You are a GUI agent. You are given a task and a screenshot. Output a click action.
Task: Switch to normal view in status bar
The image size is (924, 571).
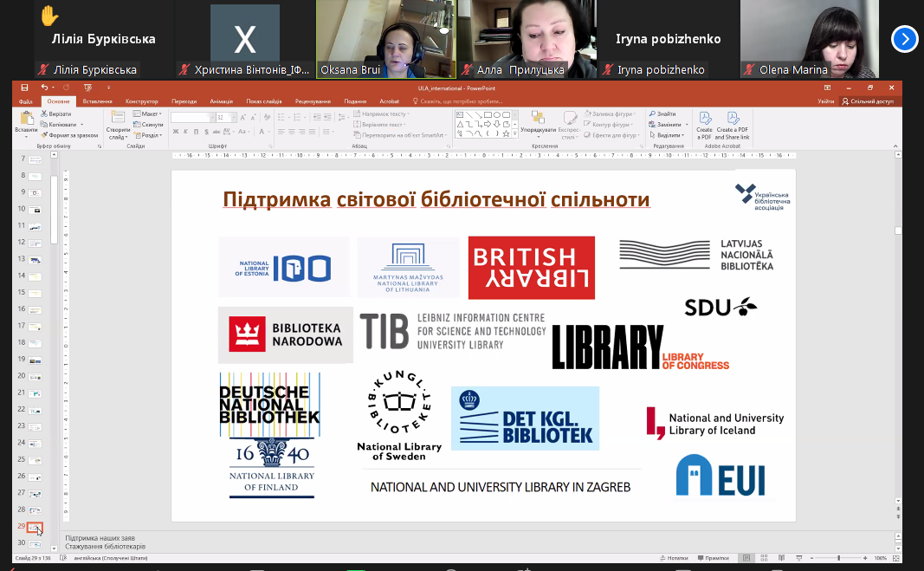point(746,557)
